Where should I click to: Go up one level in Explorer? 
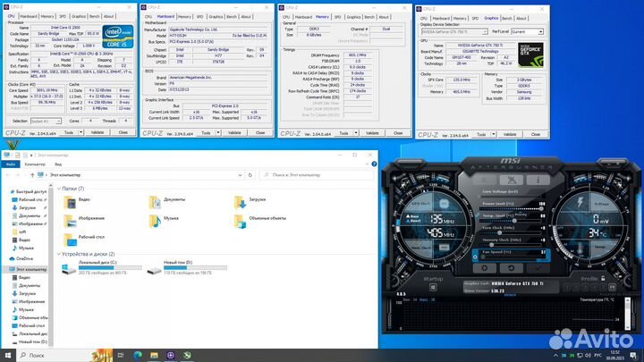(32, 175)
